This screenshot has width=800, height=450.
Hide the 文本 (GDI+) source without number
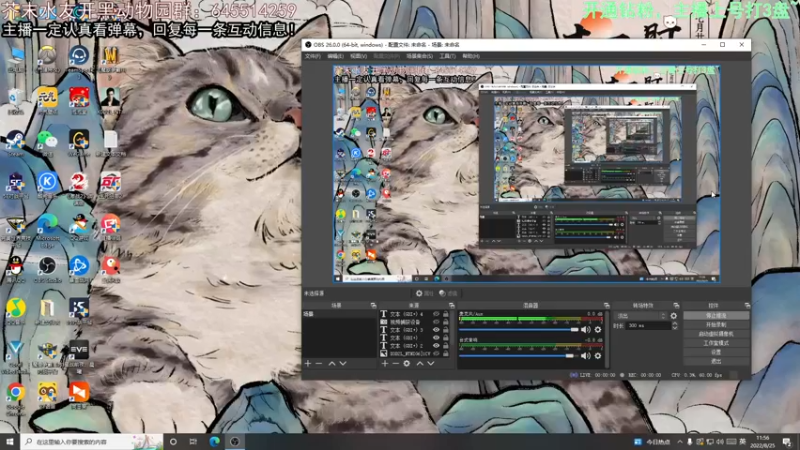tap(436, 338)
